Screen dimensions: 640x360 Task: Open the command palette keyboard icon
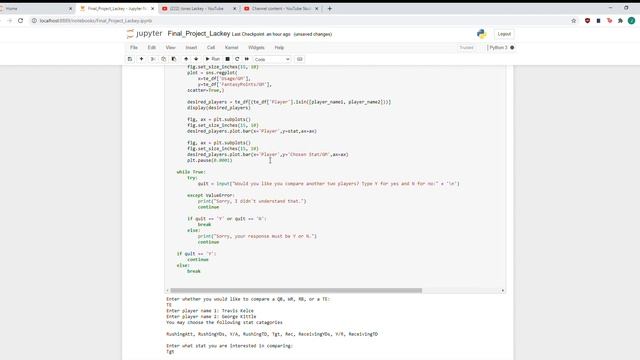pyautogui.click(x=300, y=59)
